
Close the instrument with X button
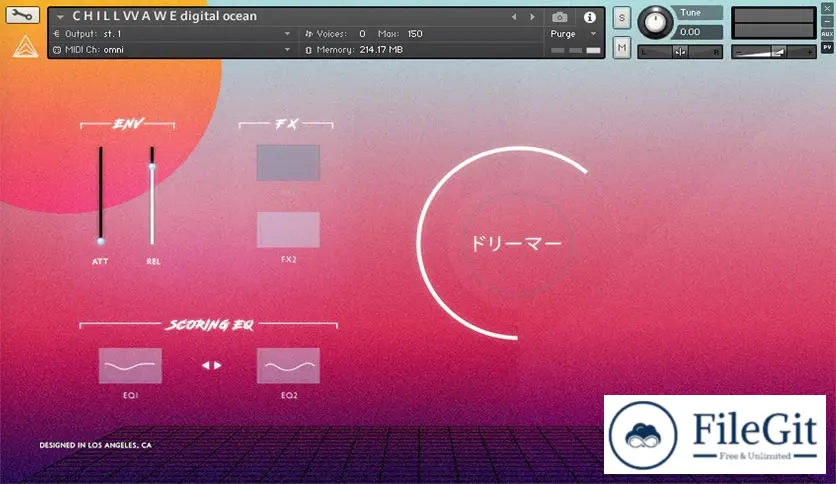[x=827, y=9]
